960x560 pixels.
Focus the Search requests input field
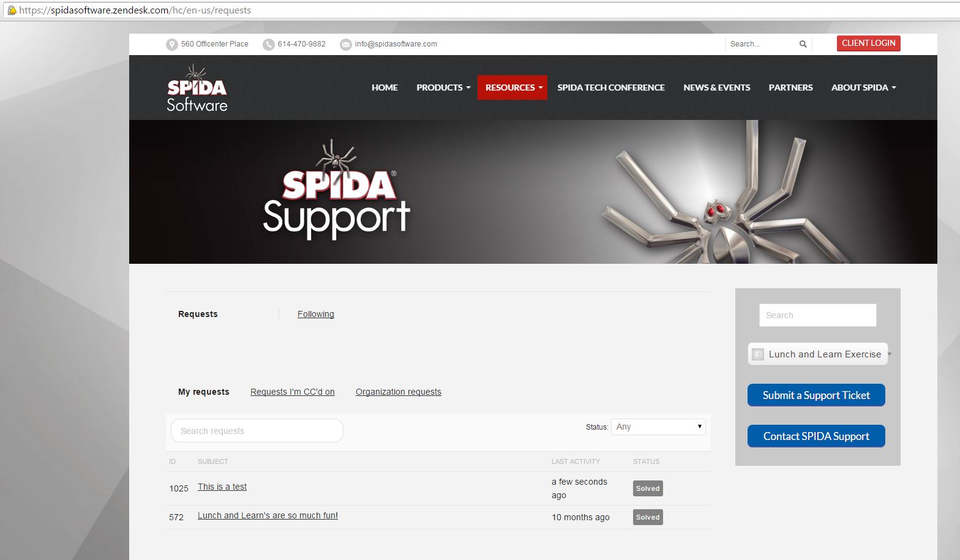click(x=257, y=431)
